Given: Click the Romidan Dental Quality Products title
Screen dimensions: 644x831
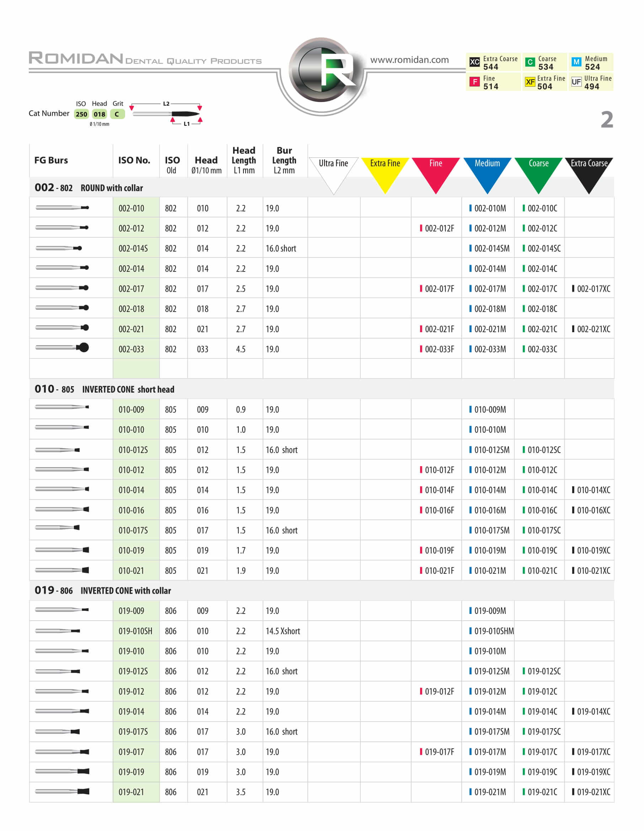Looking at the screenshot, I should [145, 58].
